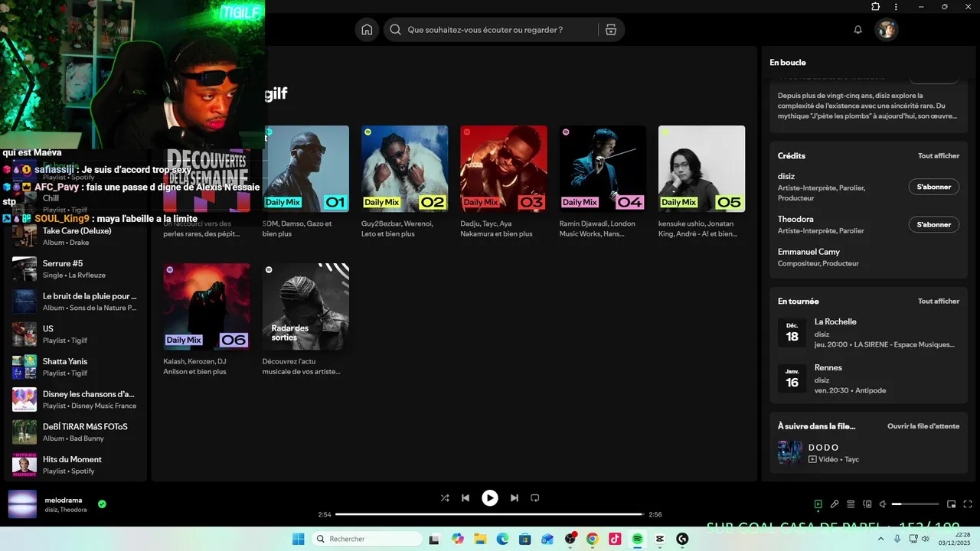
Task: Open the Daily Mix 05 card
Action: tap(701, 183)
